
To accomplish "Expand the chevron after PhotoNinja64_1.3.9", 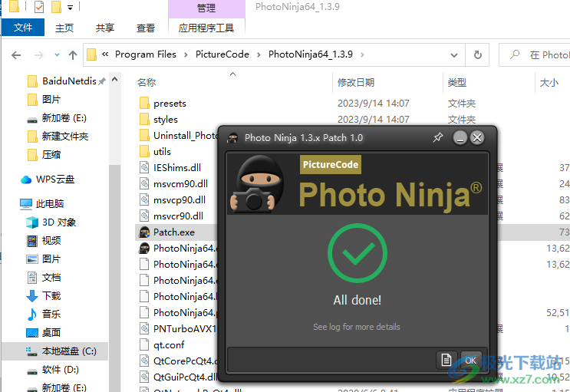I will point(362,55).
